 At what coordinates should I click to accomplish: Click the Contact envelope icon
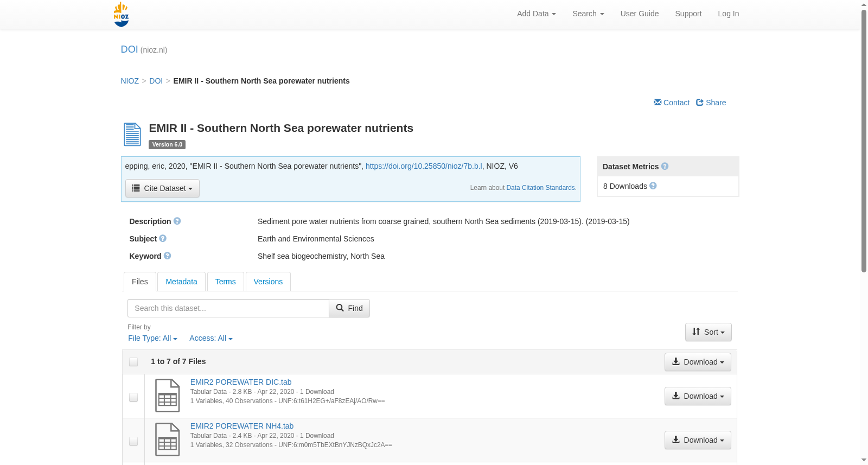[658, 102]
